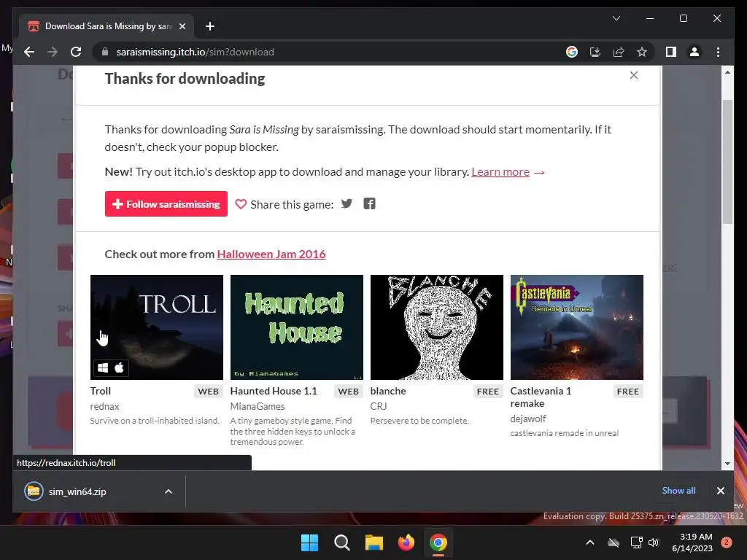This screenshot has width=747, height=560.
Task: Share this page via the share icon
Action: click(x=619, y=52)
